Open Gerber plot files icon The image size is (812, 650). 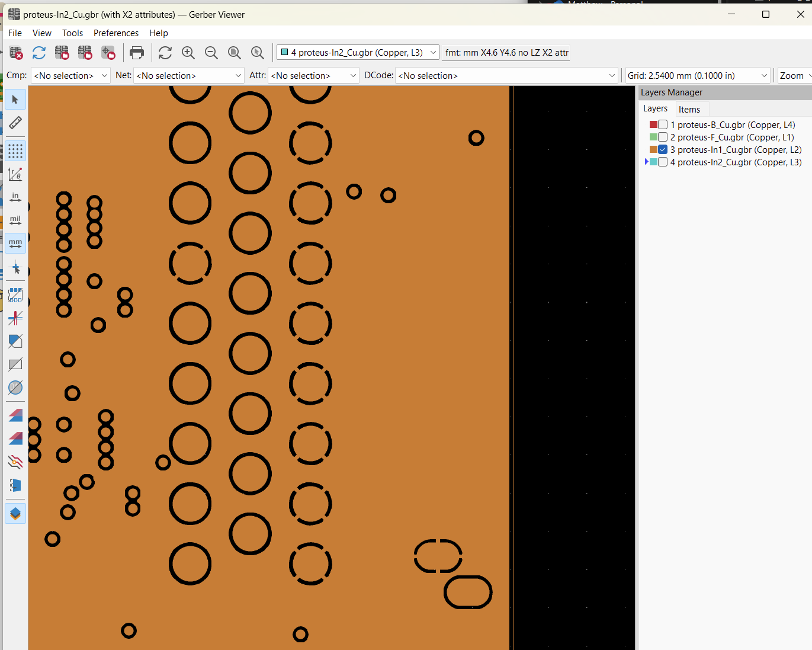tap(62, 53)
